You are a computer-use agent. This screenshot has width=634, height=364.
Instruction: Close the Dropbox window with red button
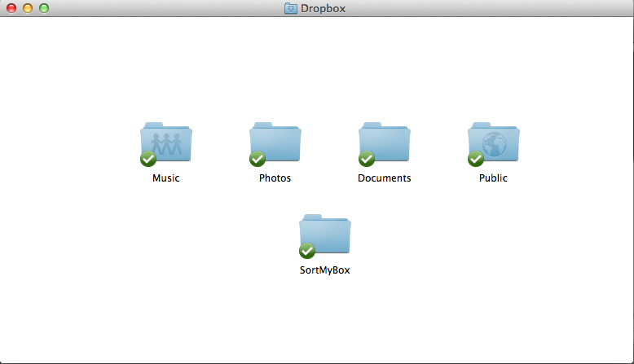pos(11,8)
